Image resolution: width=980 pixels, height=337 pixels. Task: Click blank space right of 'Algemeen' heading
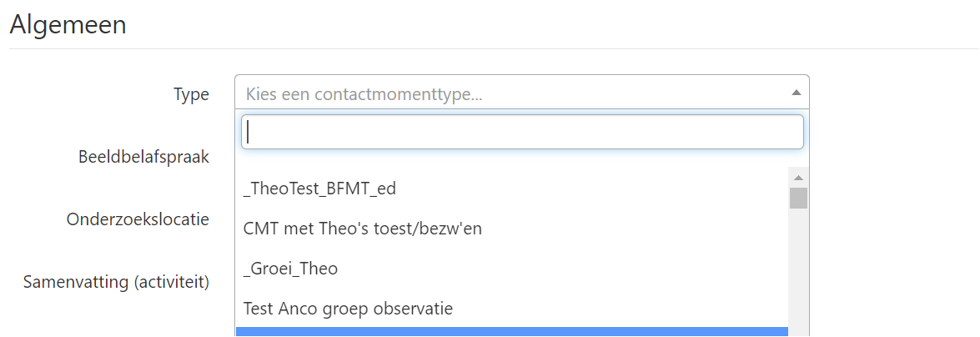point(550,24)
